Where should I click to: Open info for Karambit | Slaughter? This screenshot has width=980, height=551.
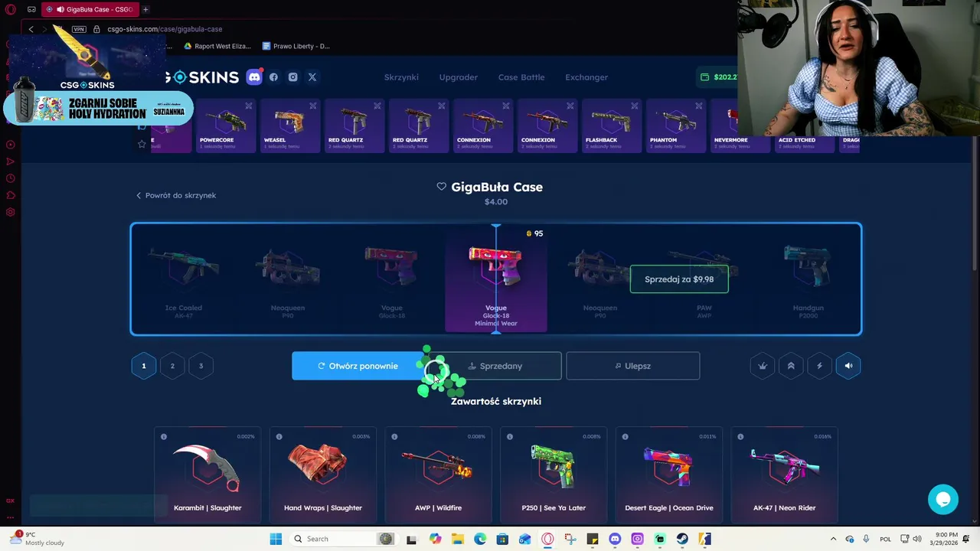point(164,437)
